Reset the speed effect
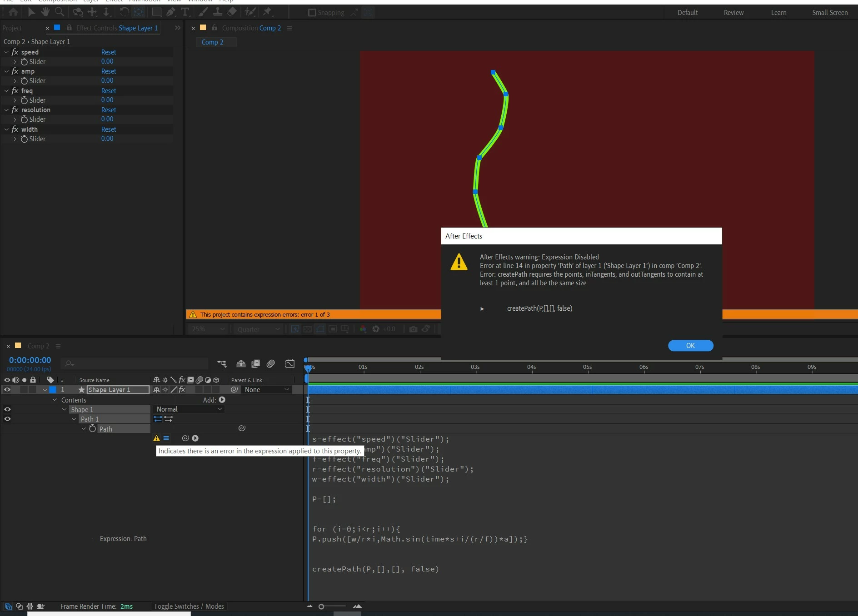Viewport: 858px width, 616px height. [x=109, y=52]
